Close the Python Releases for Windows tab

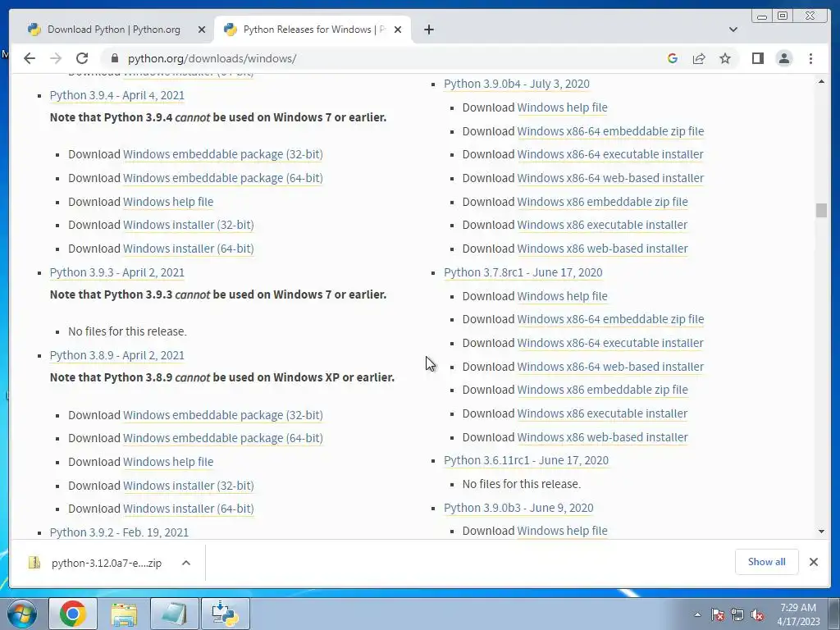[398, 30]
